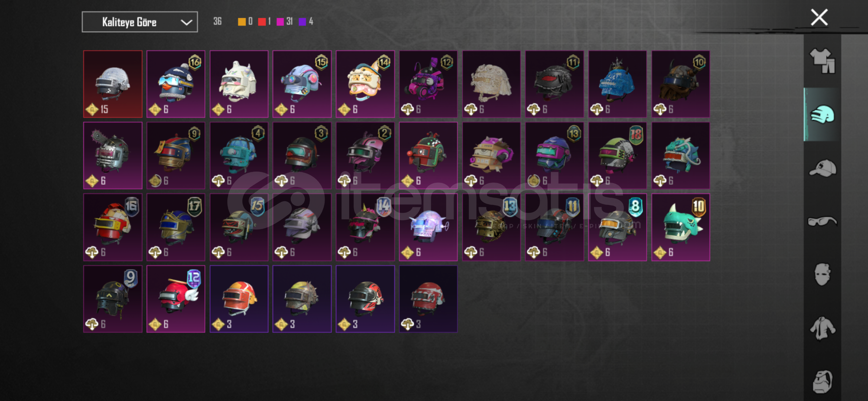
Task: Select the helmet category in sidebar
Action: pyautogui.click(x=822, y=114)
